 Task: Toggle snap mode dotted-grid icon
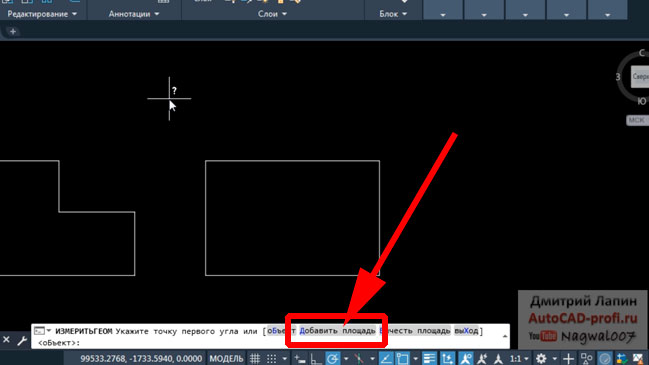(x=271, y=358)
